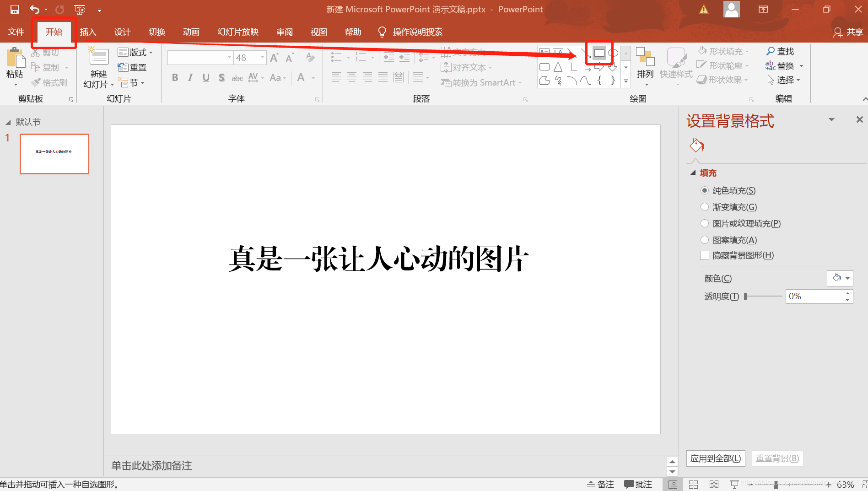Toggle Comments (批注) pane in status bar
Image resolution: width=868 pixels, height=491 pixels.
click(638, 484)
